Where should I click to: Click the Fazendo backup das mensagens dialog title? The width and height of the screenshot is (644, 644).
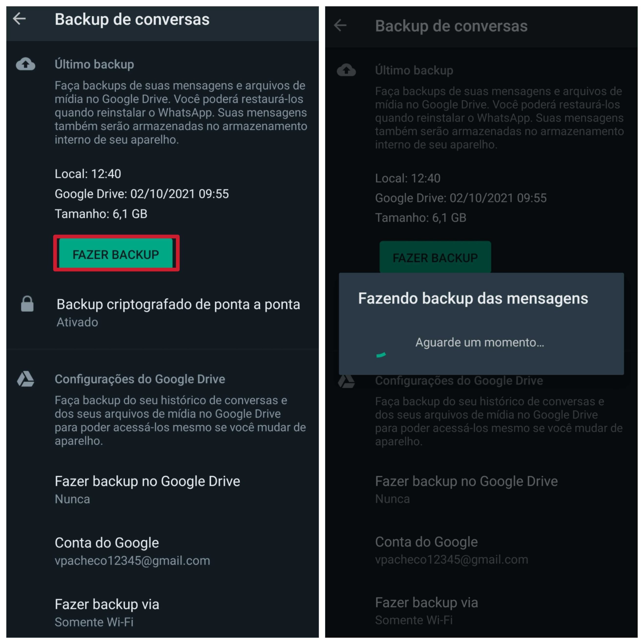tap(473, 298)
